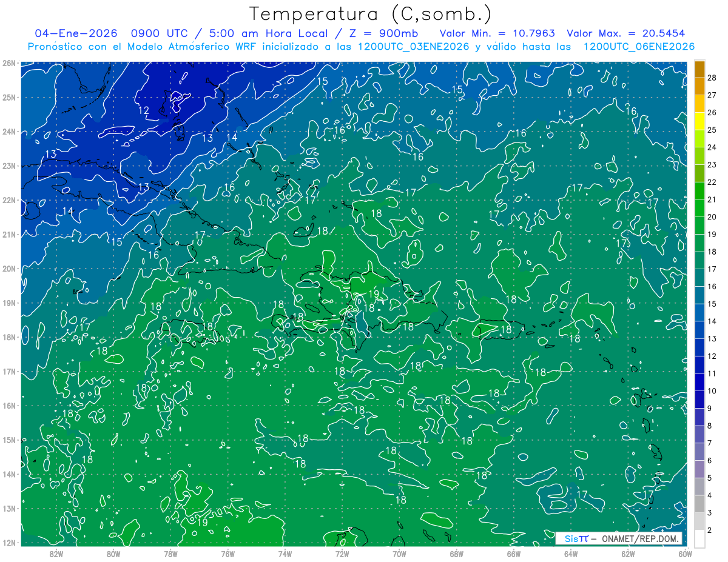Click the '64W' longitude axis label
The width and height of the screenshot is (728, 562).
[571, 554]
